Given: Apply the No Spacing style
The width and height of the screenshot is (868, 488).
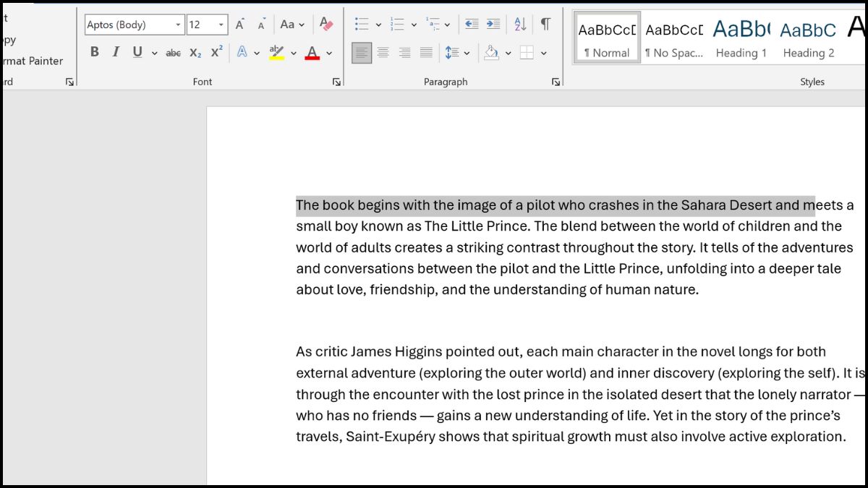Looking at the screenshot, I should point(673,38).
